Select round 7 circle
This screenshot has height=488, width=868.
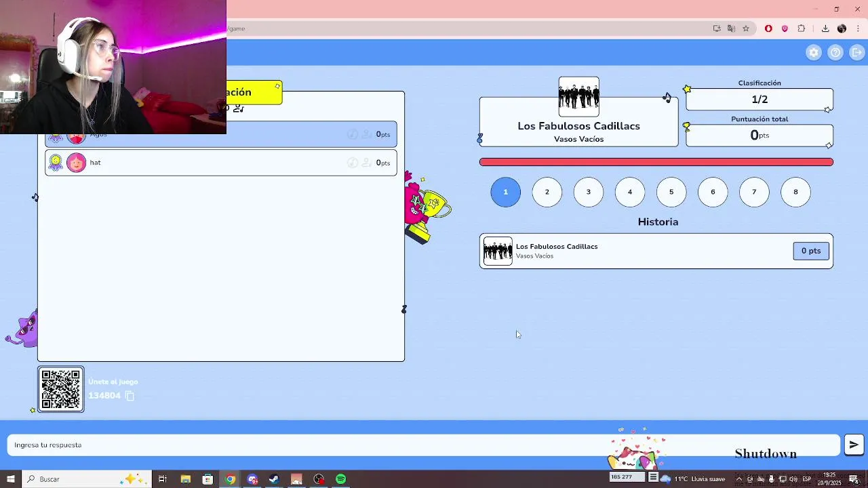[753, 192]
